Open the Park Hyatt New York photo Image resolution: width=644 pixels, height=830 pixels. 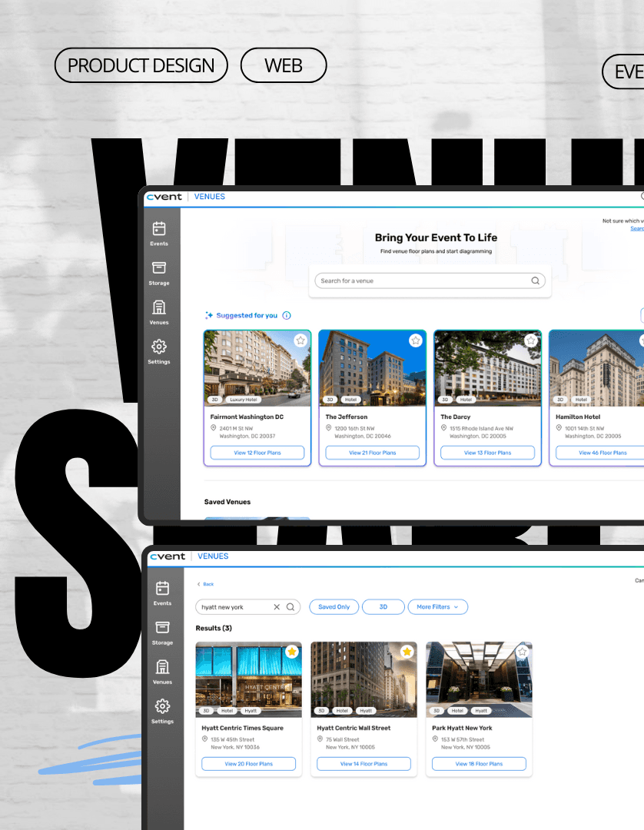click(479, 679)
